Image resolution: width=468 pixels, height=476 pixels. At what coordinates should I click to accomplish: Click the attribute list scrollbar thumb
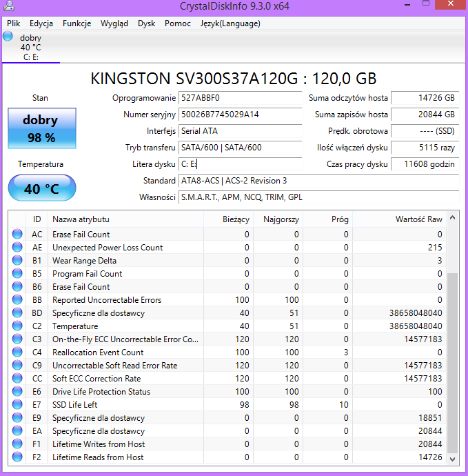pos(453,363)
